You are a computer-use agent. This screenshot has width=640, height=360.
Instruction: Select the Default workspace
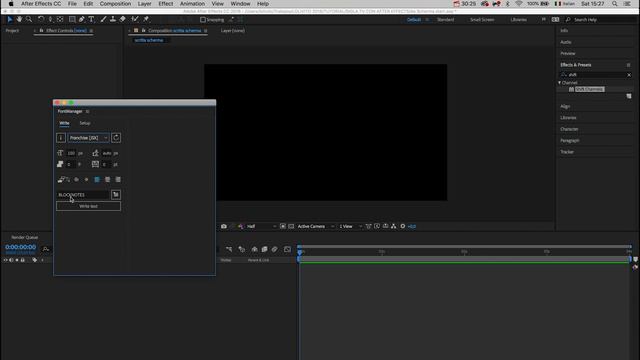(x=414, y=20)
